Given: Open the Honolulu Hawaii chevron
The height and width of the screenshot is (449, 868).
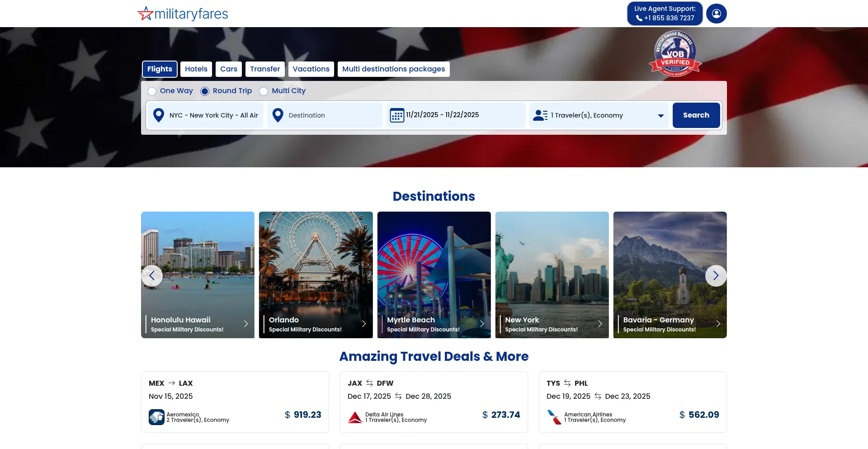Looking at the screenshot, I should tap(246, 324).
